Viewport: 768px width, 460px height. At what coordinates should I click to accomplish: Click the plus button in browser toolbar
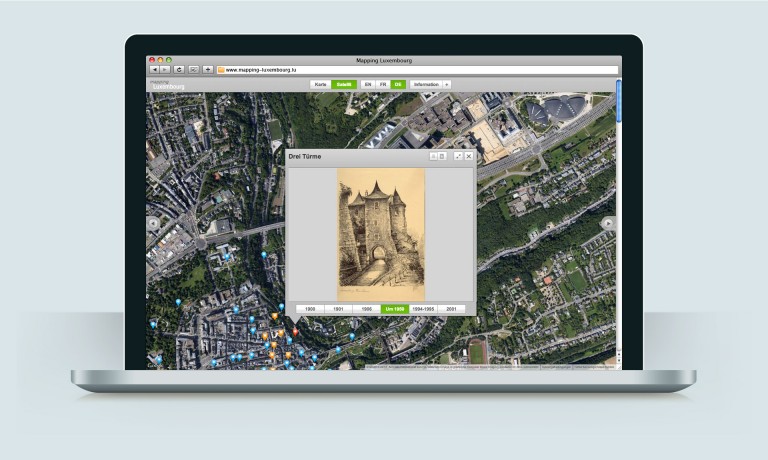click(x=208, y=70)
